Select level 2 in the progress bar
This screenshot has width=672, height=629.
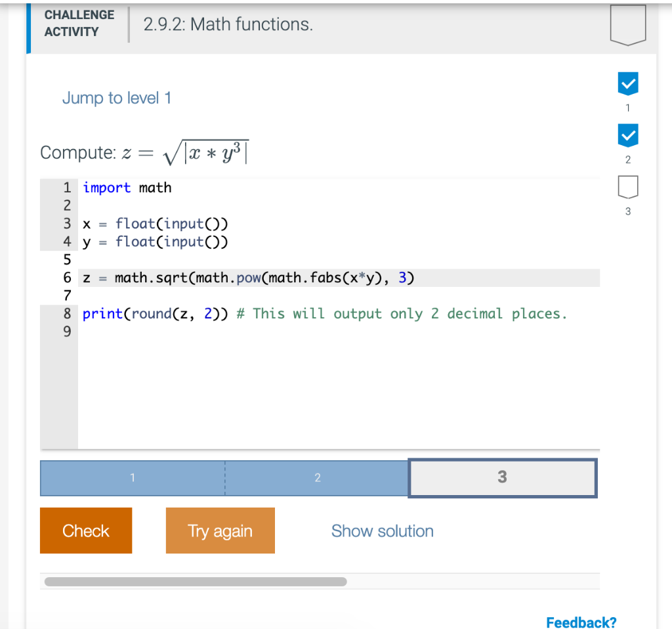click(x=317, y=477)
